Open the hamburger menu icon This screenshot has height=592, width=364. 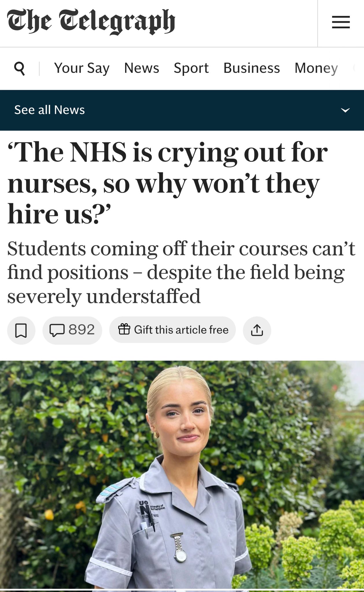click(341, 22)
